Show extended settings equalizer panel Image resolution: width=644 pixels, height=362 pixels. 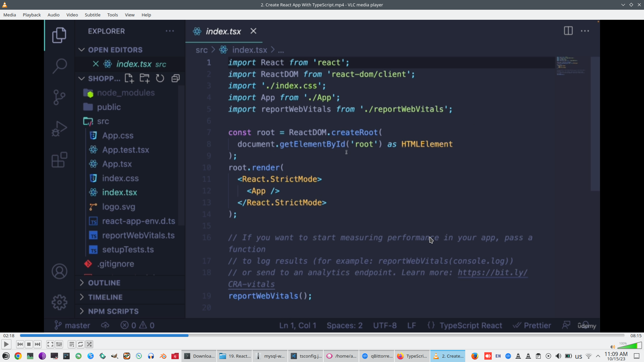tap(59, 344)
